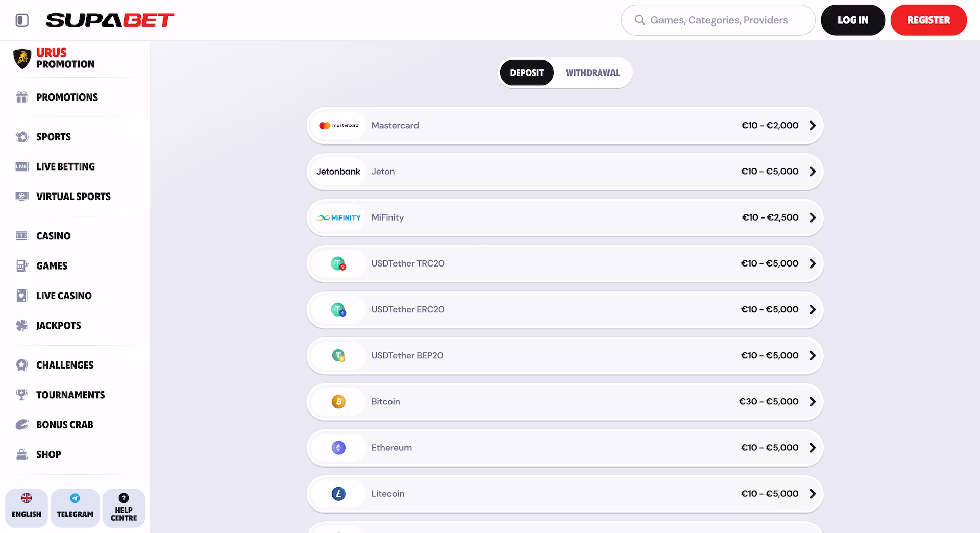The width and height of the screenshot is (980, 533).
Task: Collapse the sidebar with the panel icon
Action: [22, 20]
